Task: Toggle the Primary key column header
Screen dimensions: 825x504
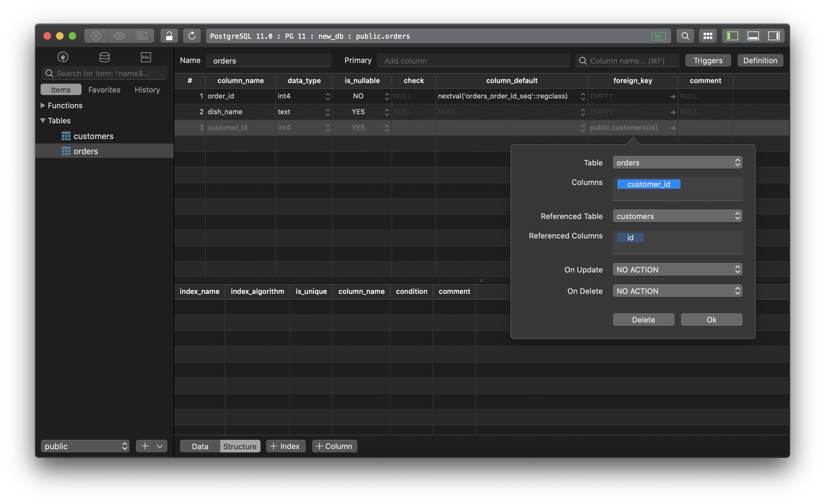Action: 358,60
